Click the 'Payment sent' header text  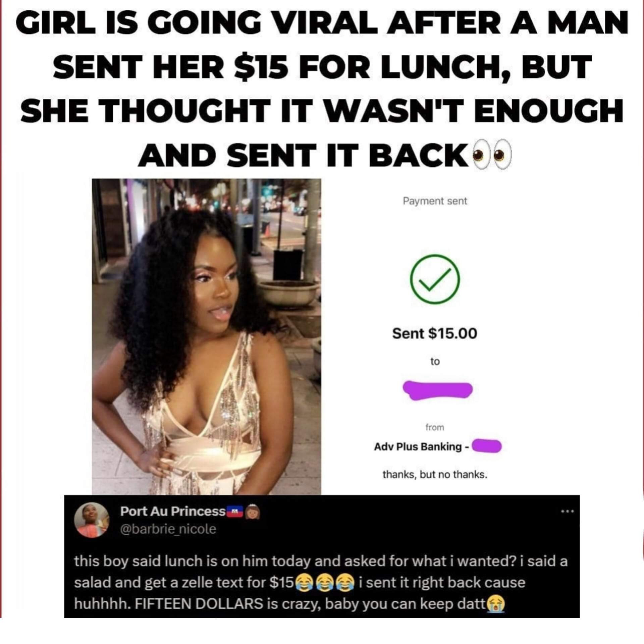coord(435,201)
